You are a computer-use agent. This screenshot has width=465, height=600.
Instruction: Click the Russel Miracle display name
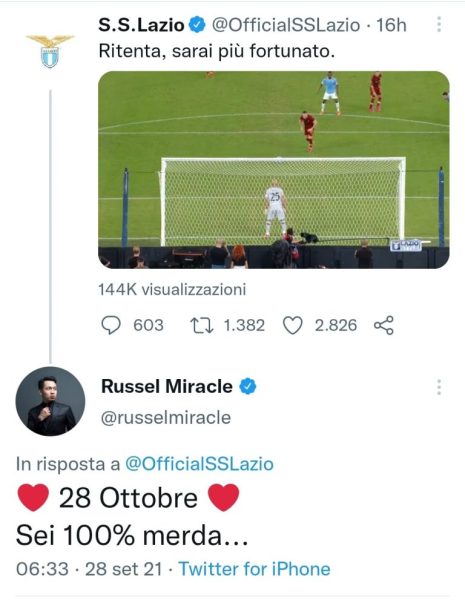point(167,386)
